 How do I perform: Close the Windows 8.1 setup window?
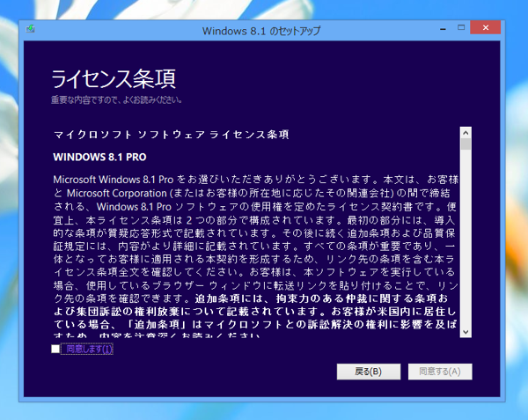(x=485, y=27)
